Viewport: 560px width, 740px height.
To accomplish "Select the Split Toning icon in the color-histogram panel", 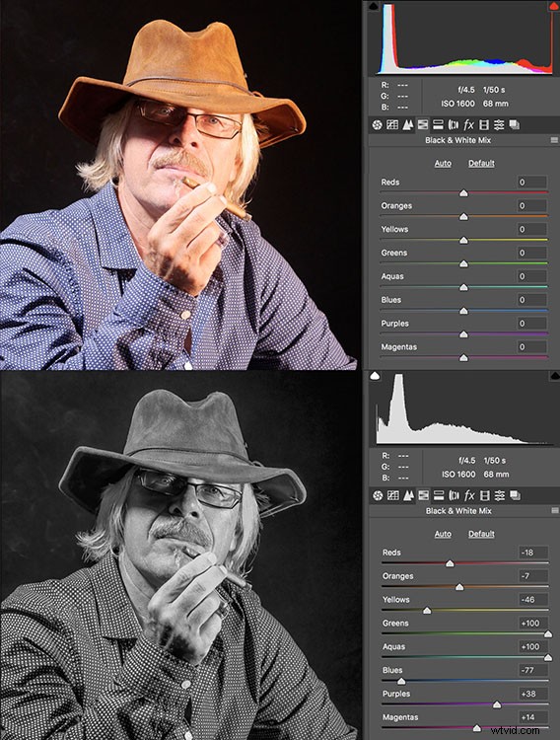I will (x=438, y=124).
